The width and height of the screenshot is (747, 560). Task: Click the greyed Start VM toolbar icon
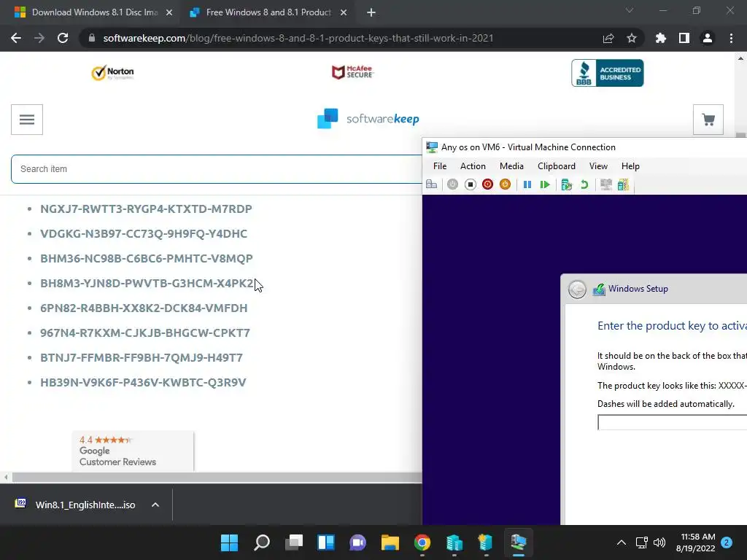pyautogui.click(x=452, y=184)
